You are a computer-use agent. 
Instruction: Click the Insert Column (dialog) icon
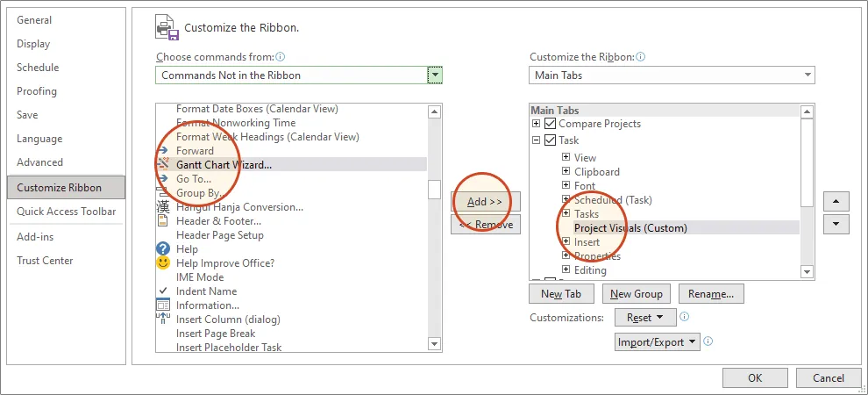click(163, 320)
